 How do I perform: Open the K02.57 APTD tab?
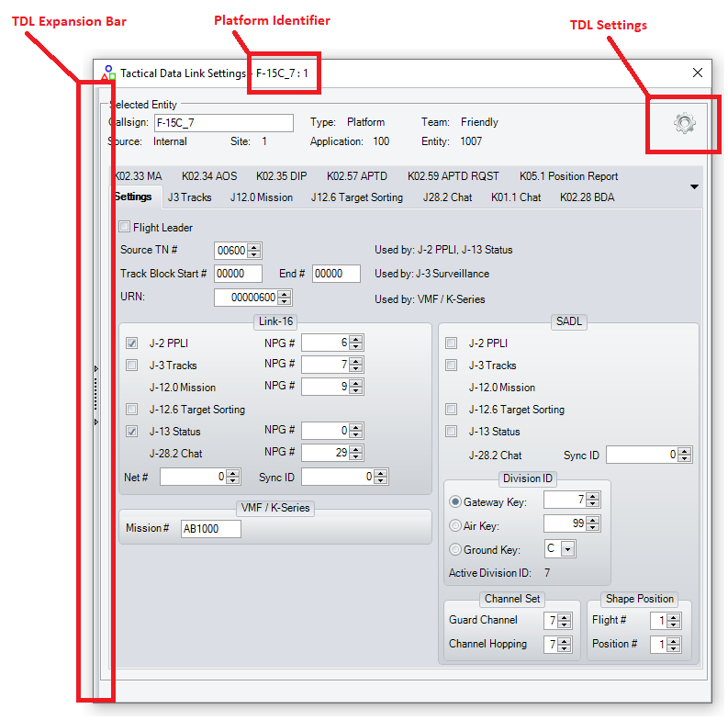coord(356,176)
